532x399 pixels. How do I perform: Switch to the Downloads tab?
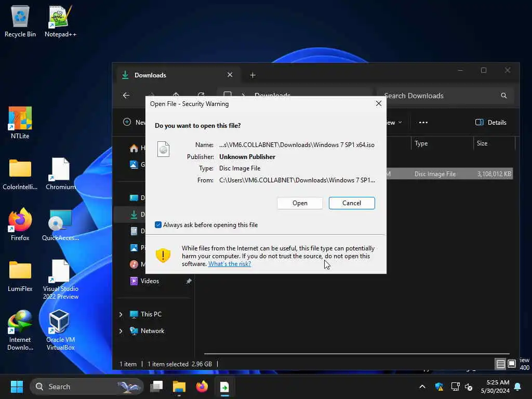(179, 75)
